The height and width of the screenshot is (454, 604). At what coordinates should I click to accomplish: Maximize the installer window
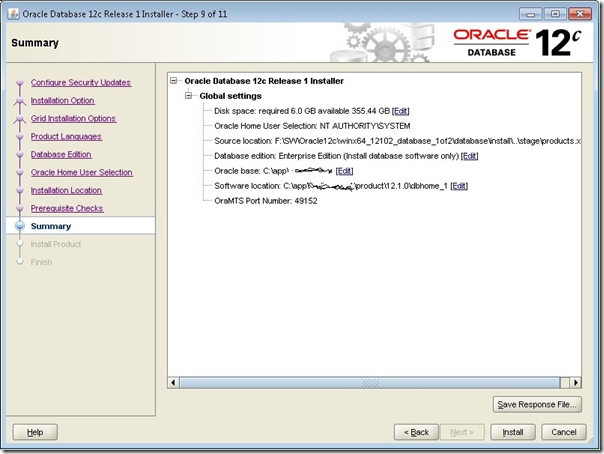tap(555, 14)
